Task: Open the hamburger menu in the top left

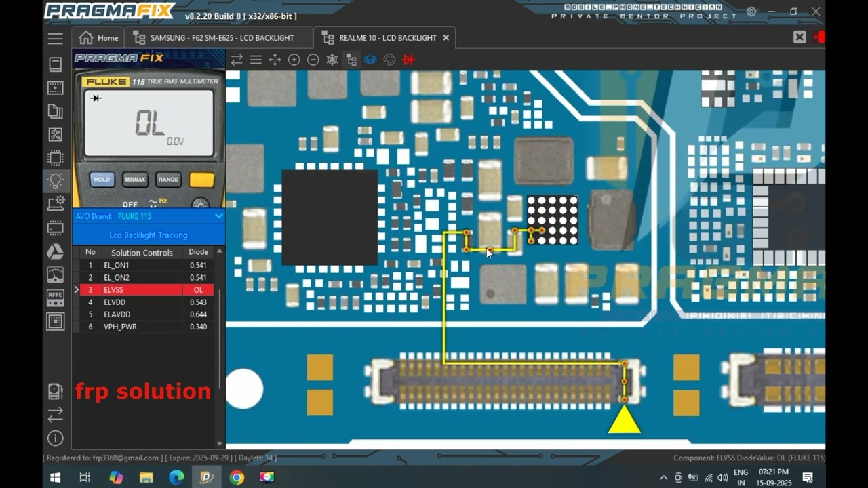Action: pyautogui.click(x=56, y=39)
